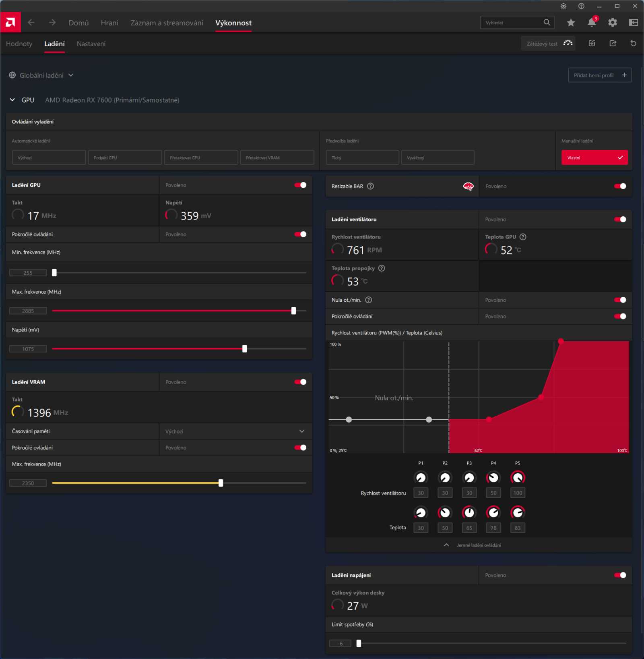Click the VRAM Max. frekvence slider handle

221,483
